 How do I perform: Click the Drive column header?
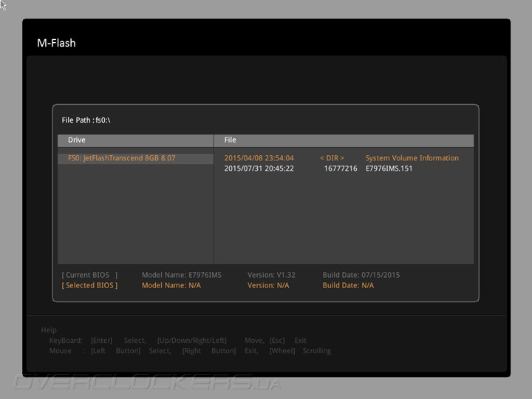pyautogui.click(x=135, y=140)
